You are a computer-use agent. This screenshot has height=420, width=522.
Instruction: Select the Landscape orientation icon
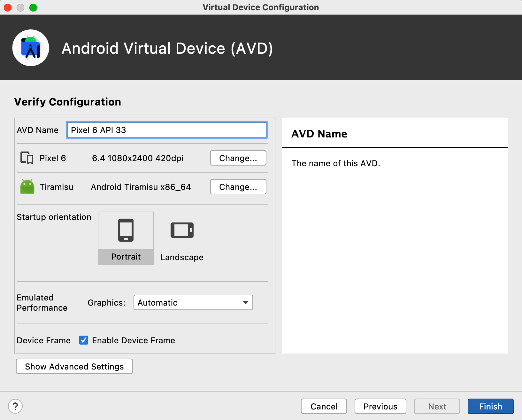click(x=182, y=230)
